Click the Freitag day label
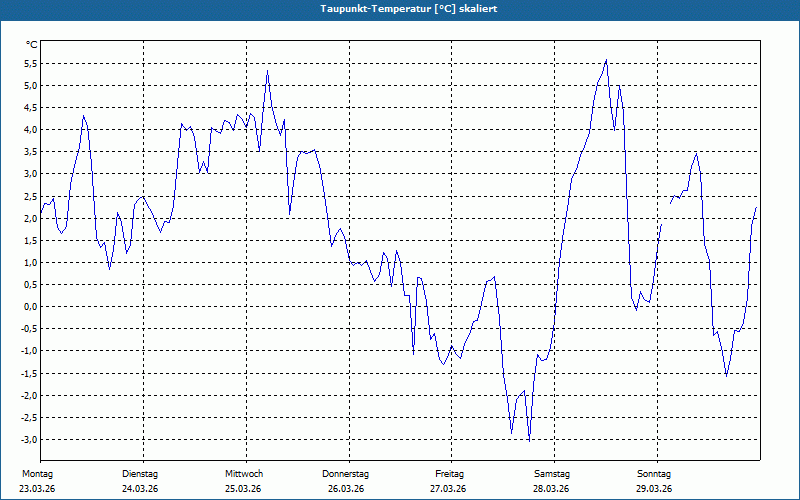Image resolution: width=800 pixels, height=500 pixels. tap(449, 474)
